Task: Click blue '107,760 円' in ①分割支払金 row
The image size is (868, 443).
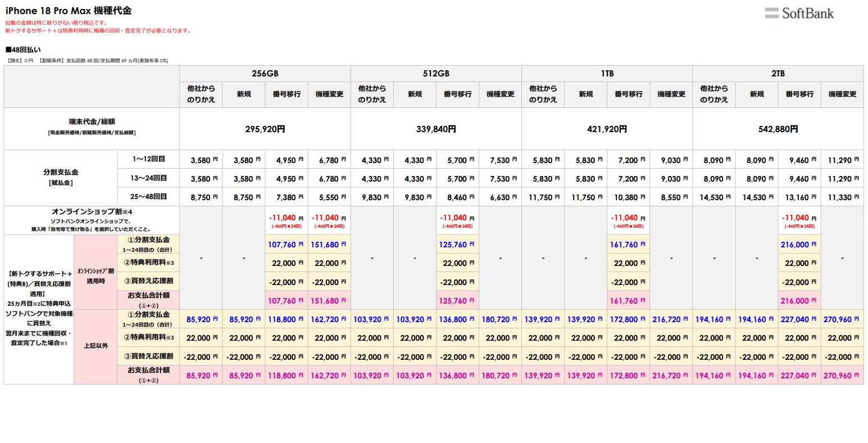Action: [x=286, y=245]
